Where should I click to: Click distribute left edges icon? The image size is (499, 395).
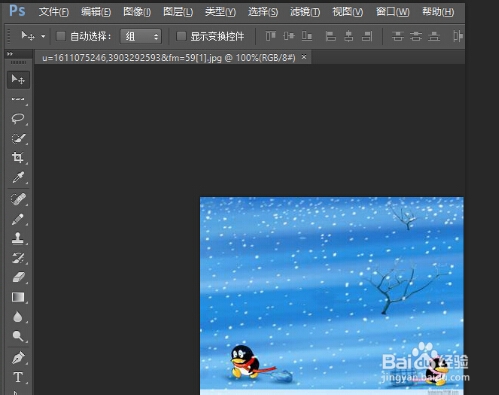458,36
